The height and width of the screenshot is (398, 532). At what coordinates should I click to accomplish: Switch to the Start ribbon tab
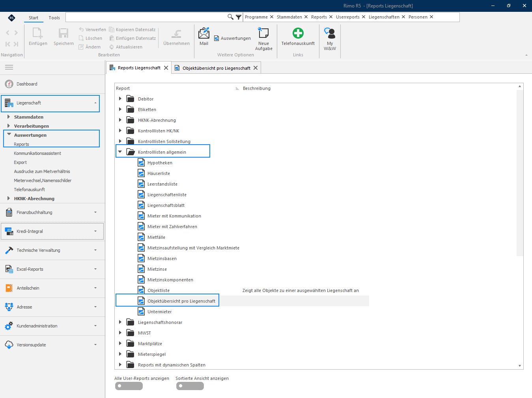coord(34,18)
